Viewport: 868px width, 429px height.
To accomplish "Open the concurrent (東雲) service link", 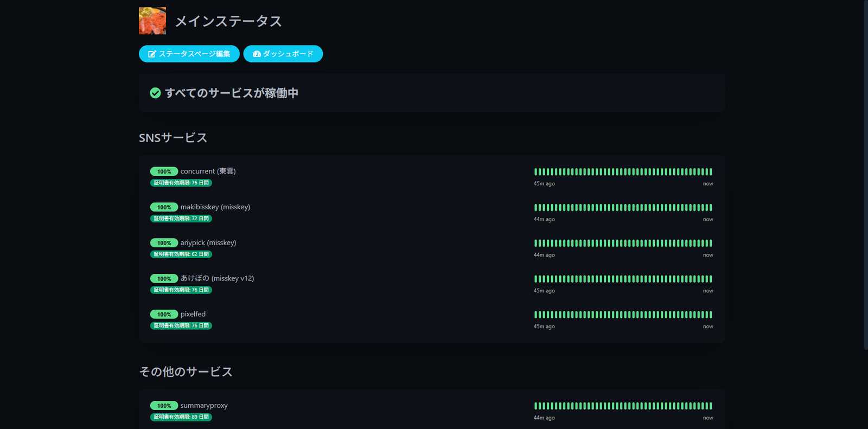I will click(208, 171).
